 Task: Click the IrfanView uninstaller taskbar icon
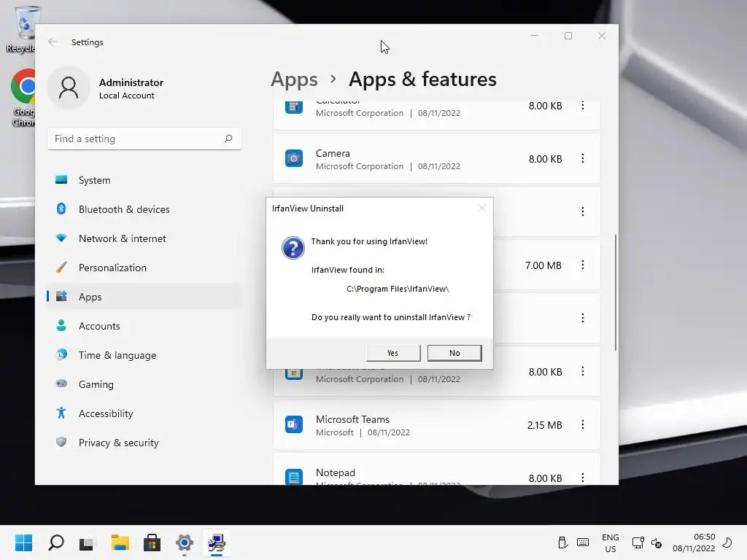[x=217, y=542]
